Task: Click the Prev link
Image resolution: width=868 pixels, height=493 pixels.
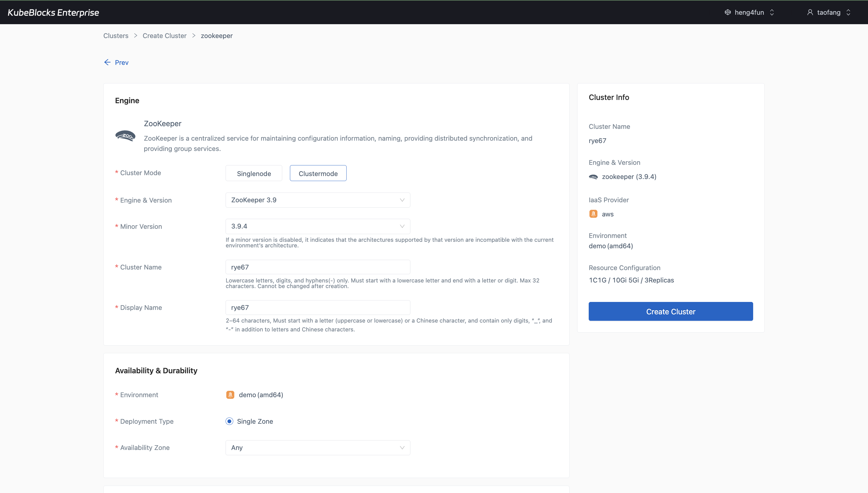Action: click(x=121, y=62)
